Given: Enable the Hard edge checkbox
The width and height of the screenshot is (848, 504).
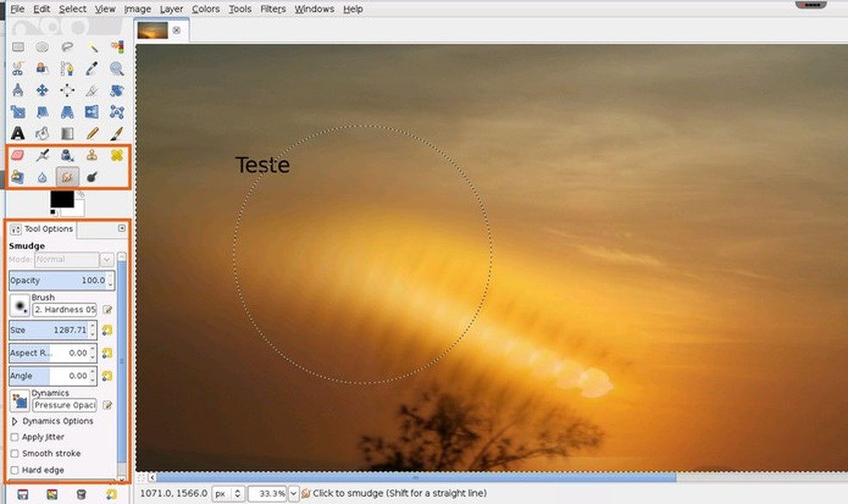Looking at the screenshot, I should [15, 470].
